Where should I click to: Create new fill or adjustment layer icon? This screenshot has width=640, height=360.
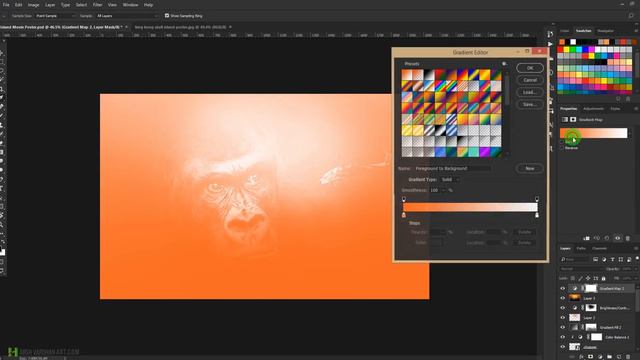600,357
